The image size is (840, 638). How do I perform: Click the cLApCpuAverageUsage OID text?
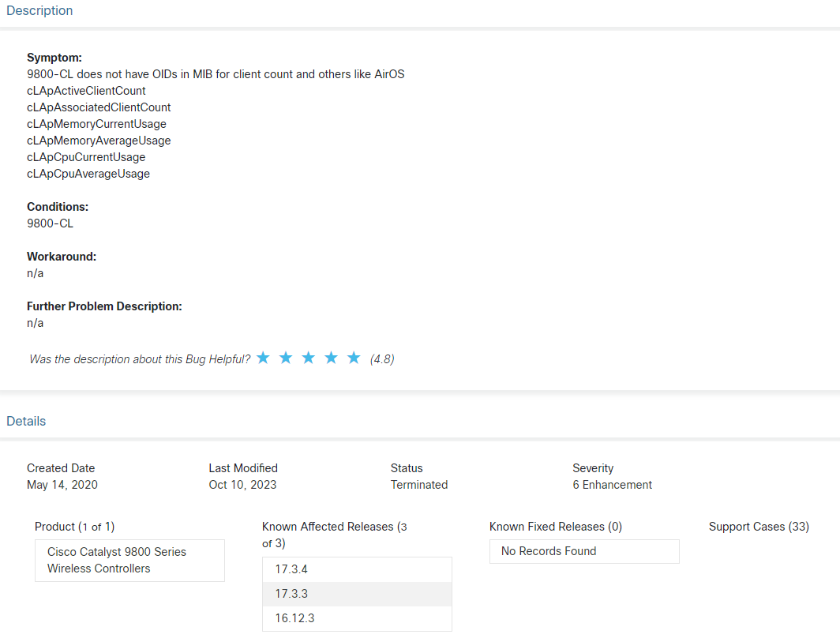[x=88, y=174]
